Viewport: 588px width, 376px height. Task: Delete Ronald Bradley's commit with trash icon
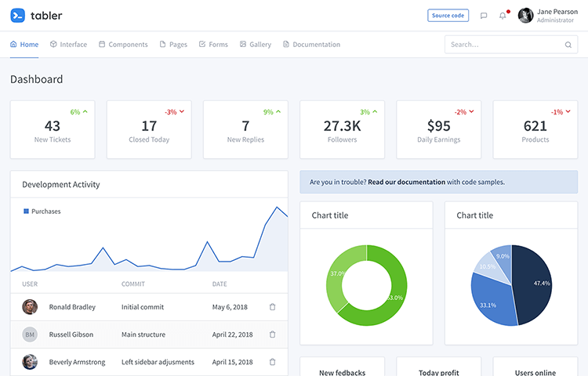point(273,307)
